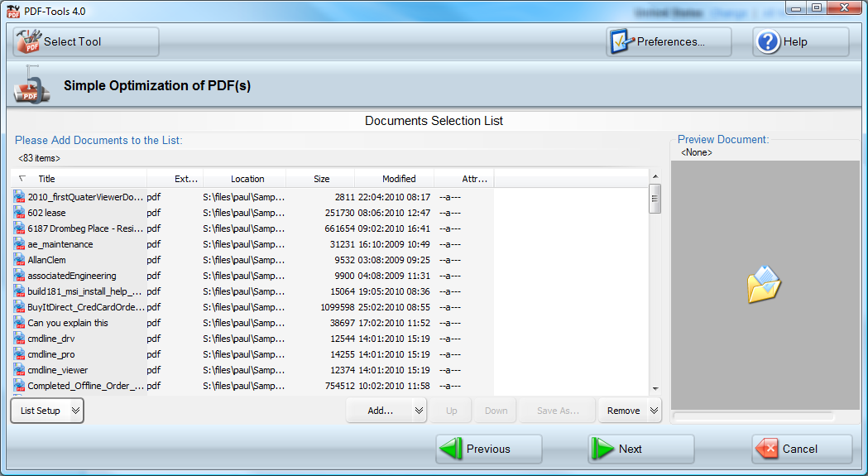Click the document list scrollbar thumb
The height and width of the screenshot is (476, 868).
pos(655,199)
